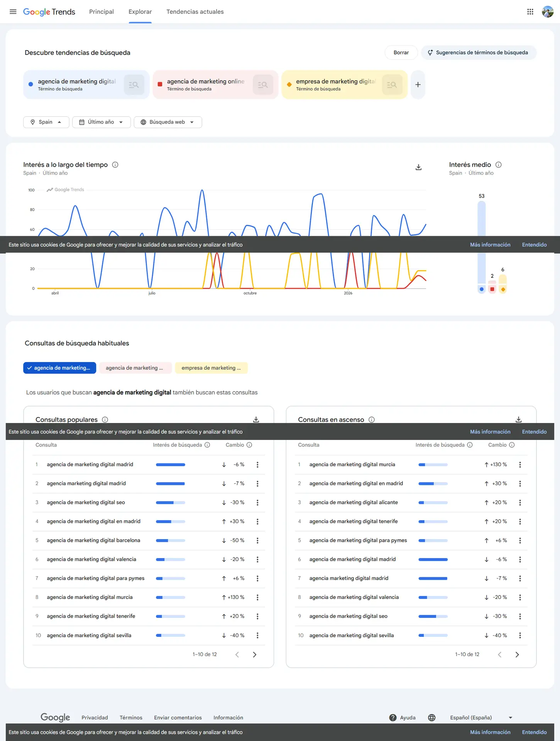The width and height of the screenshot is (560, 741).
Task: Open the hamburger main menu
Action: [13, 12]
